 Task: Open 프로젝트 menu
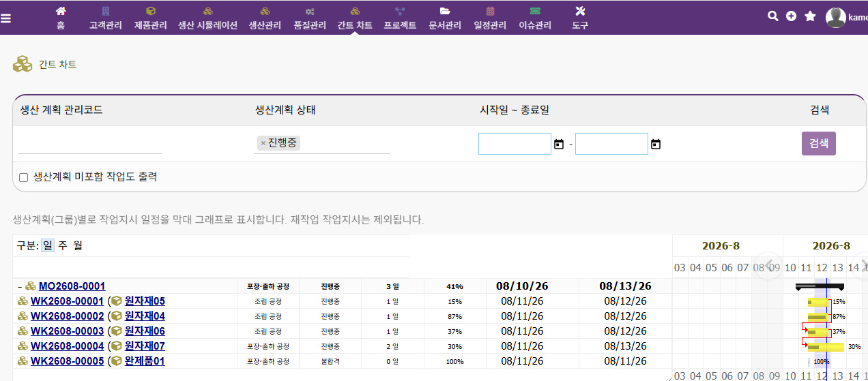(x=400, y=18)
